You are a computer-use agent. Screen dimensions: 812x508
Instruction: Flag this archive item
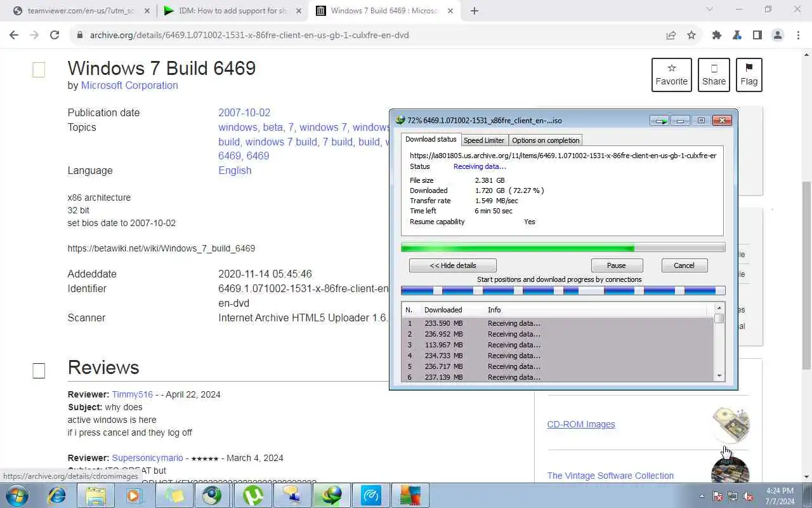click(749, 74)
